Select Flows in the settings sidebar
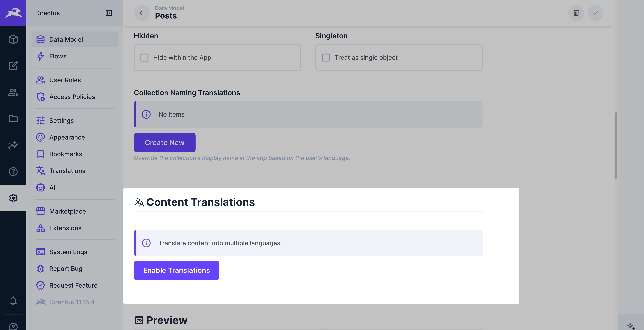Image resolution: width=644 pixels, height=330 pixels. coord(58,56)
